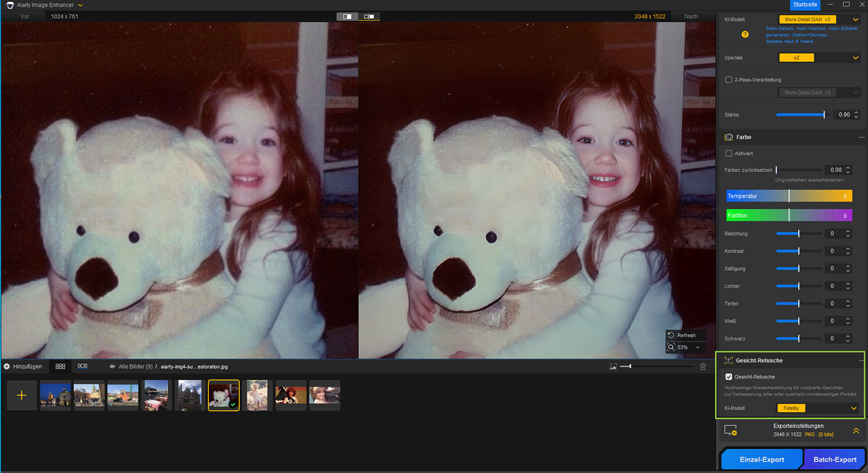Switch to split-view compare mode icon
Viewport: 868px width, 473px height.
[369, 16]
